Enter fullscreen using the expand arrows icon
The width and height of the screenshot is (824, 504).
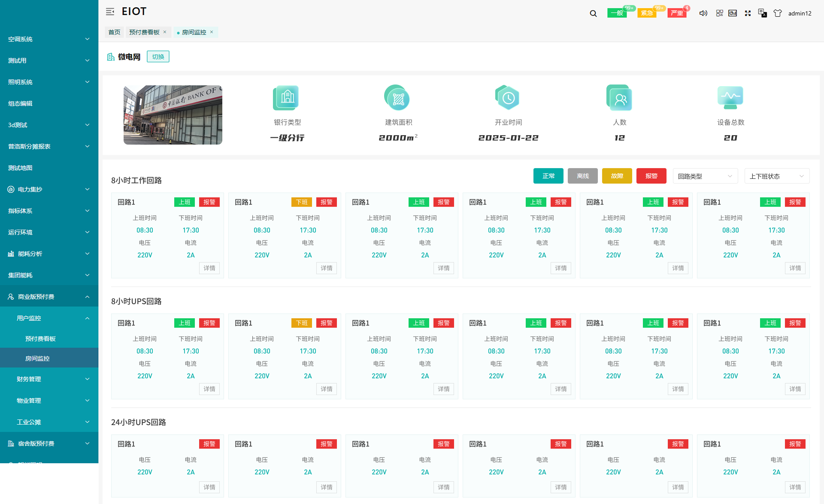click(748, 13)
